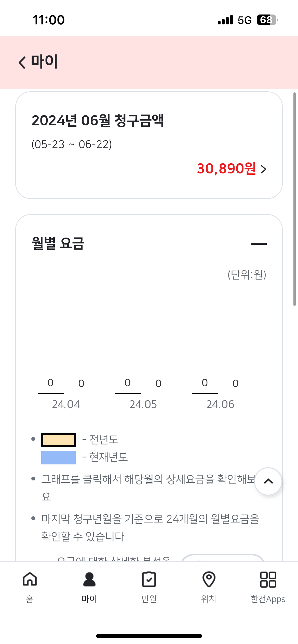Collapse the 월별 요금 section
Image resolution: width=298 pixels, height=644 pixels.
point(259,244)
